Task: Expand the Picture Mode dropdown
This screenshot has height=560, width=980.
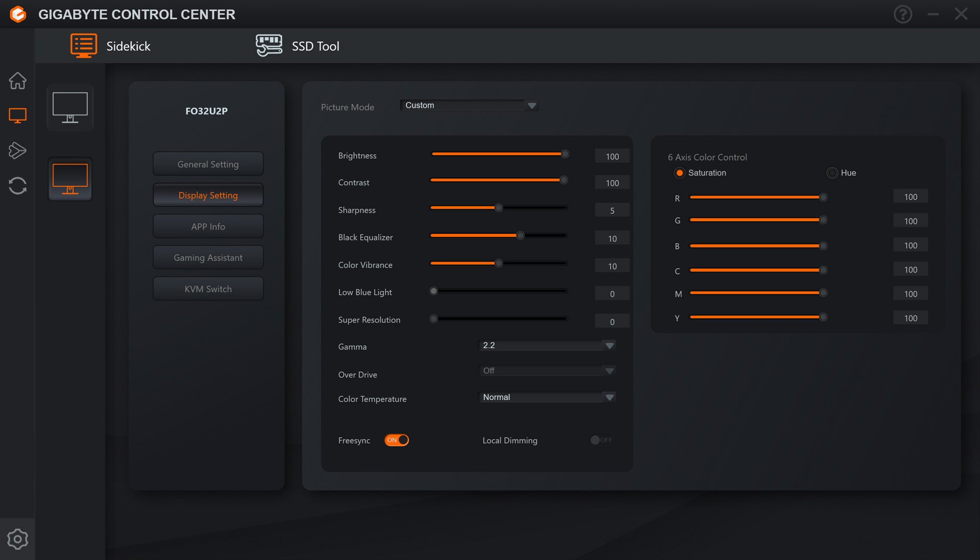Action: pos(532,106)
